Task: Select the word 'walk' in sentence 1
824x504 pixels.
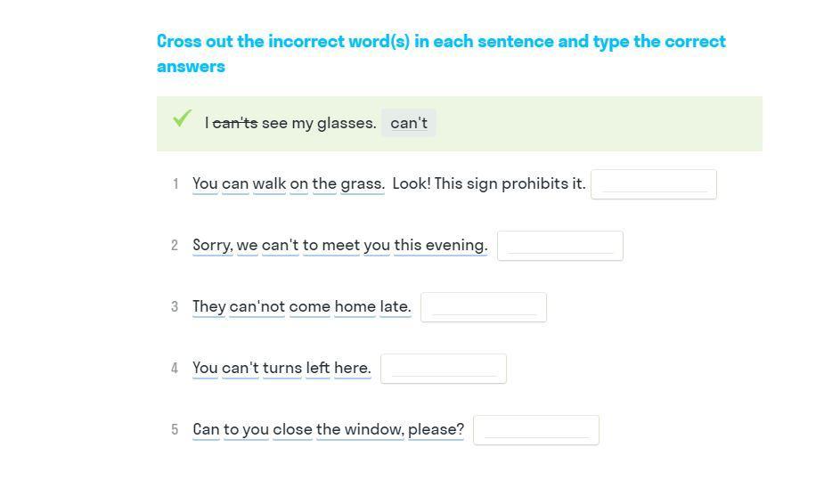Action: point(269,184)
